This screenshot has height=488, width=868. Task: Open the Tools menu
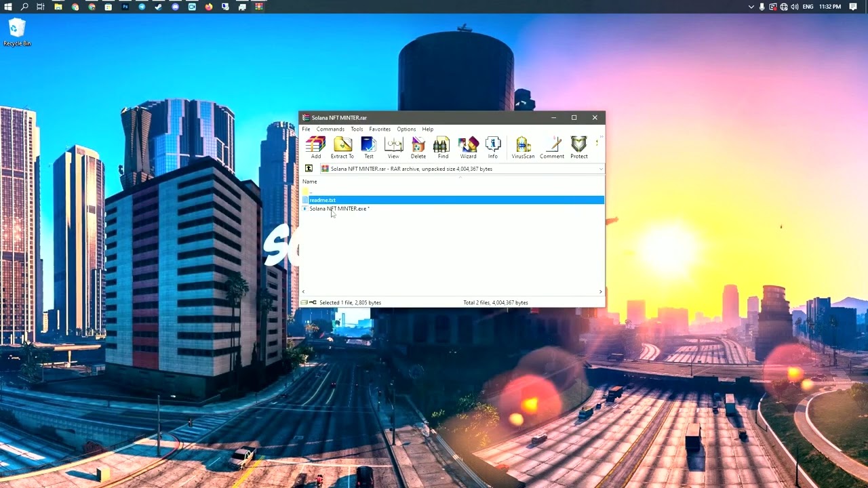point(357,129)
